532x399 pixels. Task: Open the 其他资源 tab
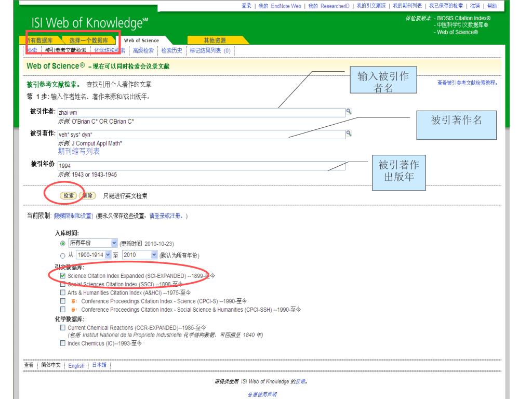tap(215, 41)
